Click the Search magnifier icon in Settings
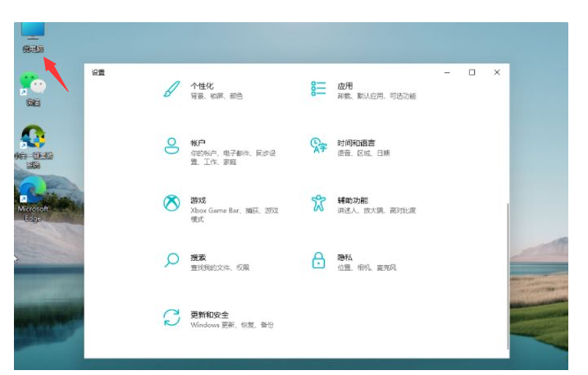Screen dimensions: 588x375 coord(171,261)
